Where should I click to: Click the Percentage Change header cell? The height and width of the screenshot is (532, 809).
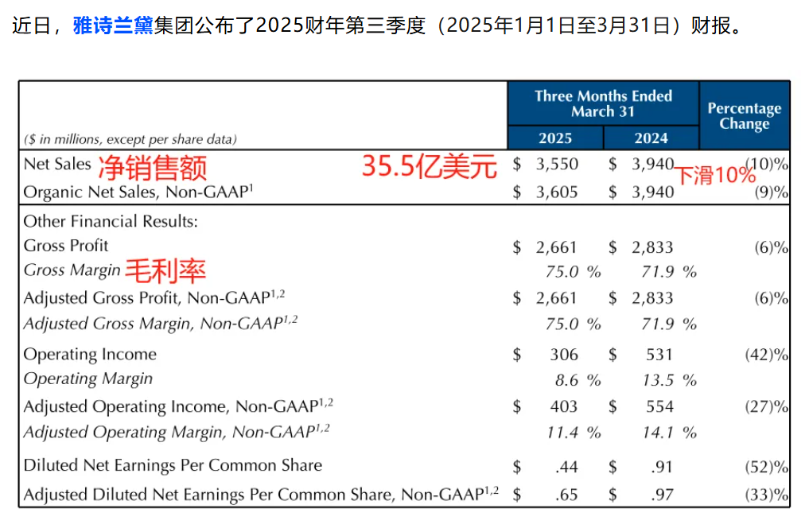point(743,115)
